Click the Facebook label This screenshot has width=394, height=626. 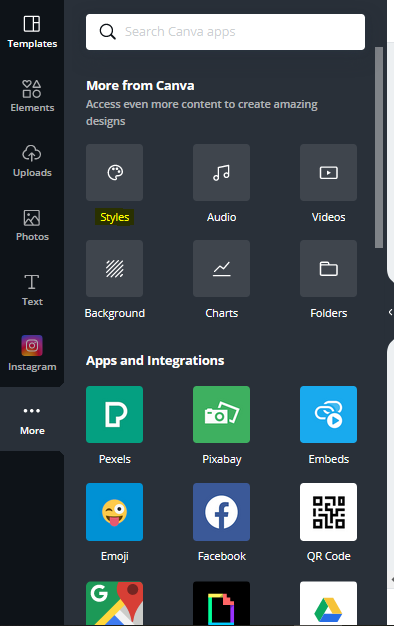click(222, 556)
